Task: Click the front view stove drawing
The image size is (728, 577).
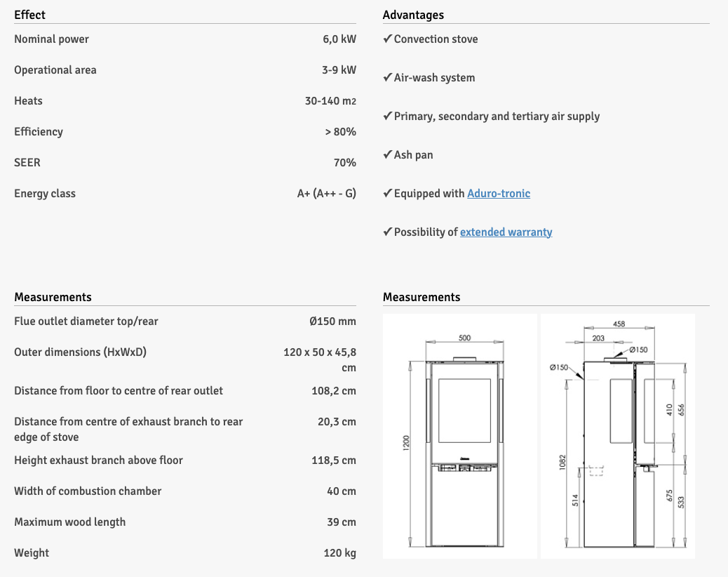Action: click(x=460, y=436)
